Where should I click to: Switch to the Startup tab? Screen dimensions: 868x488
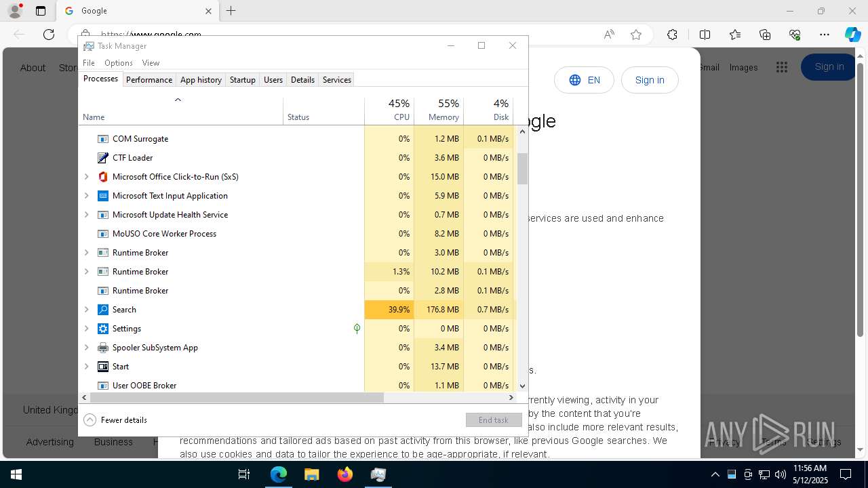point(242,80)
